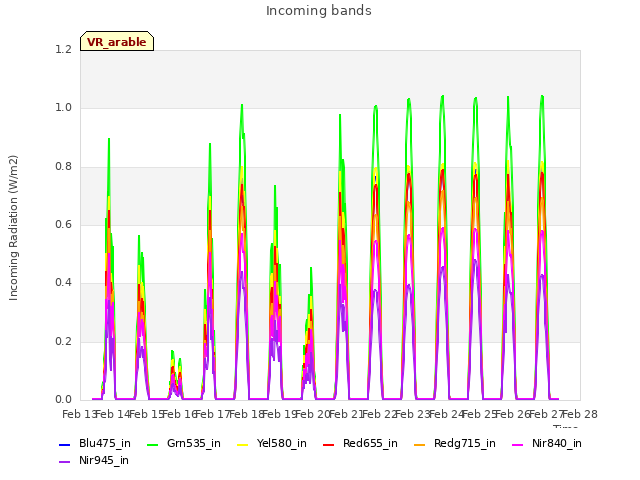Click the blue Blu475_in legend swatch
Viewport: 640px width, 480px height.
point(65,444)
